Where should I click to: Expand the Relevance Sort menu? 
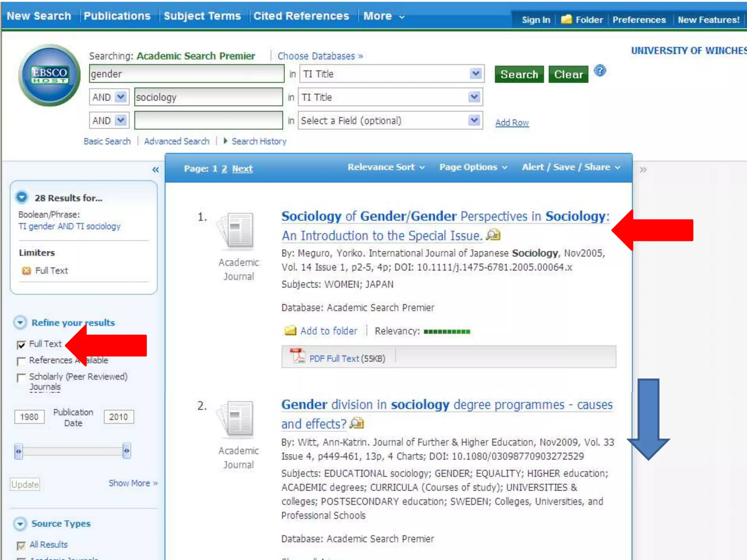(x=386, y=167)
